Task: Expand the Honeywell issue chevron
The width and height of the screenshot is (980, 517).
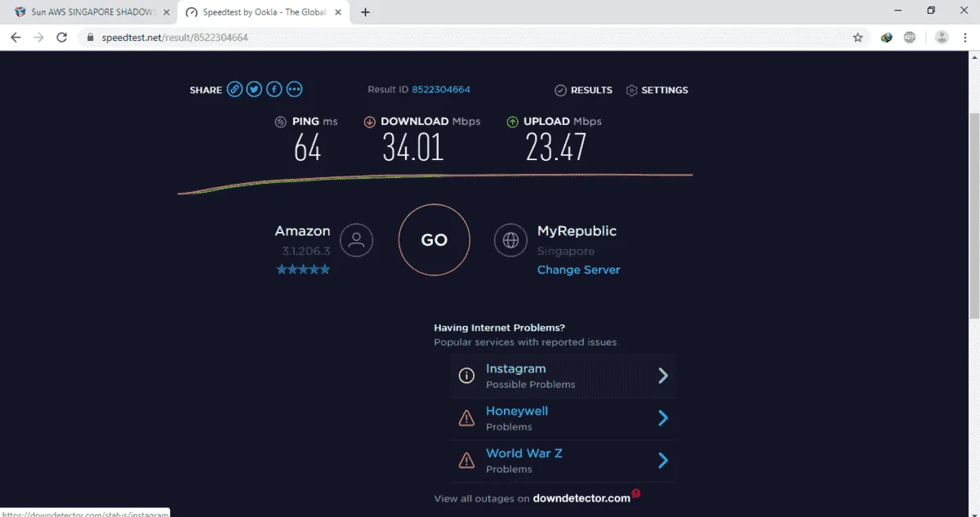Action: 663,418
